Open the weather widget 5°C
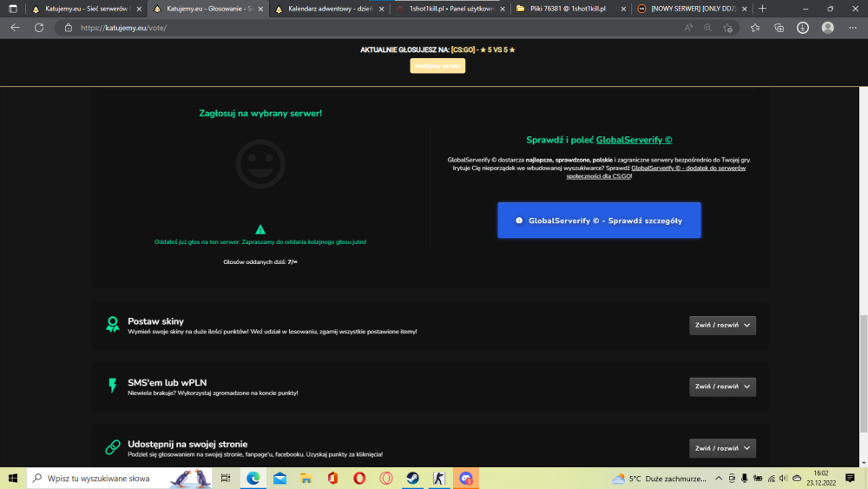 660,478
